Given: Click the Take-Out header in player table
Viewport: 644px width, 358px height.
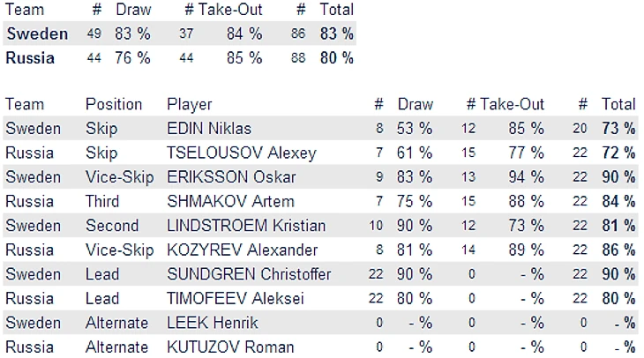Looking at the screenshot, I should (x=513, y=104).
